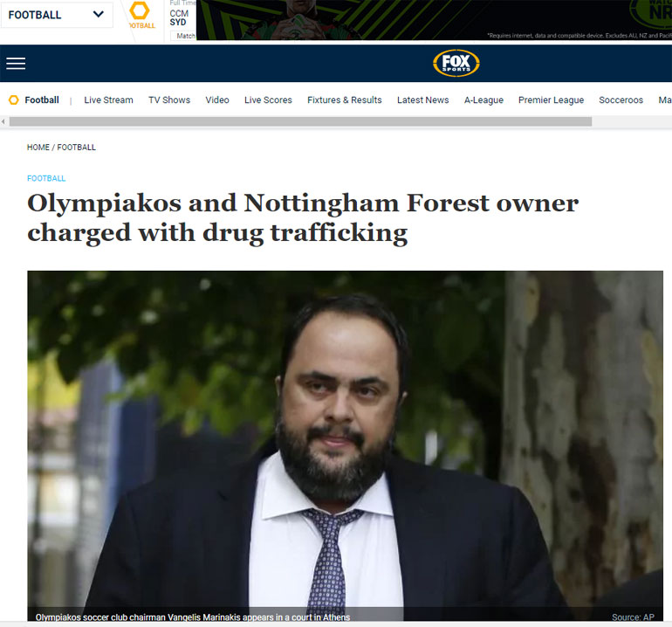Open the TV Shows menu item
This screenshot has width=672, height=627.
coord(169,100)
